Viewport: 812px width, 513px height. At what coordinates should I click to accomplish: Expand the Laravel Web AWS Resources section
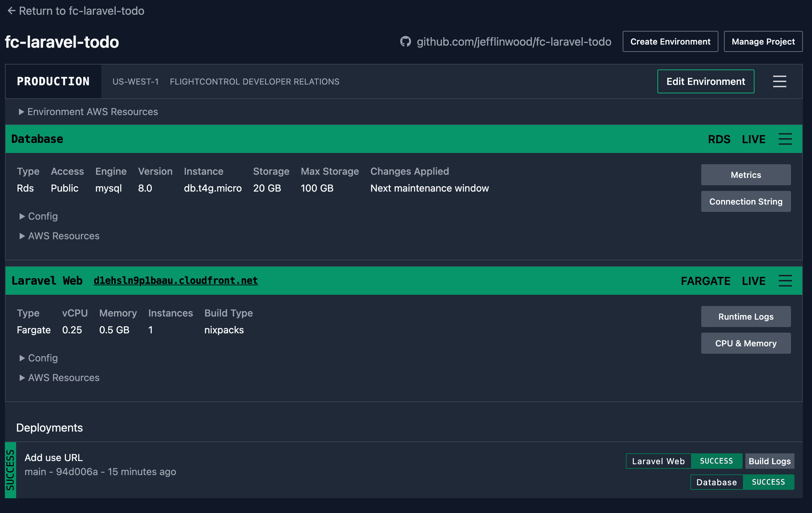pyautogui.click(x=59, y=378)
